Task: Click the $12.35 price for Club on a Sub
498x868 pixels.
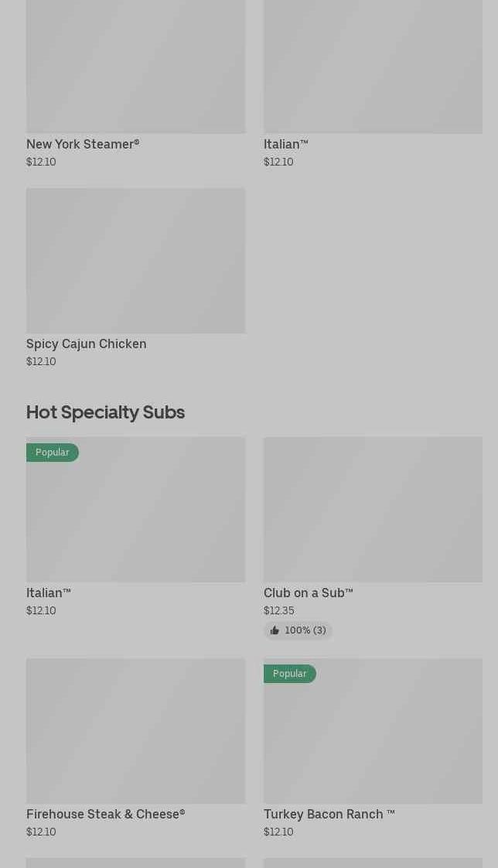Action: tap(278, 610)
